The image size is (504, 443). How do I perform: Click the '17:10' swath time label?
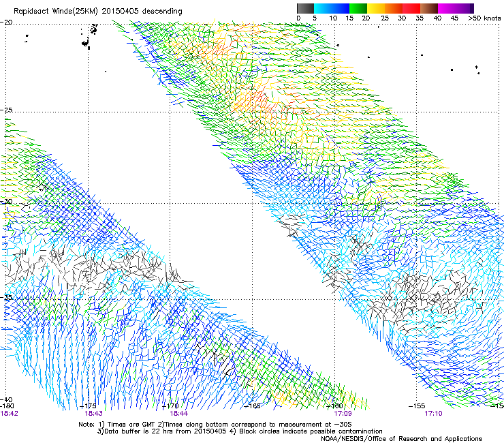433,414
